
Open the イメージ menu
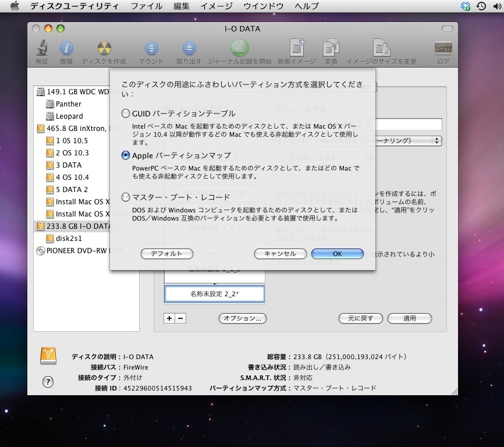[x=216, y=6]
